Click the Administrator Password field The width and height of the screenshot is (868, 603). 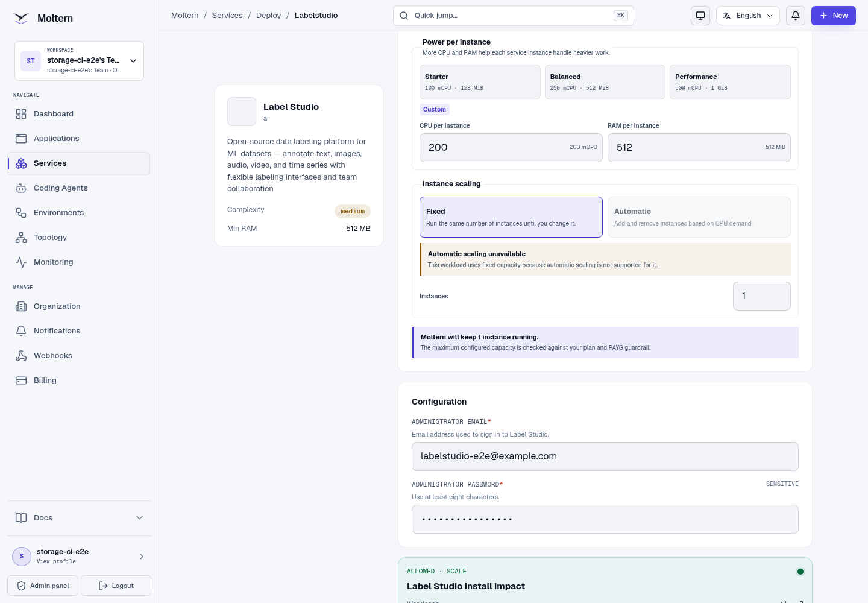[605, 519]
